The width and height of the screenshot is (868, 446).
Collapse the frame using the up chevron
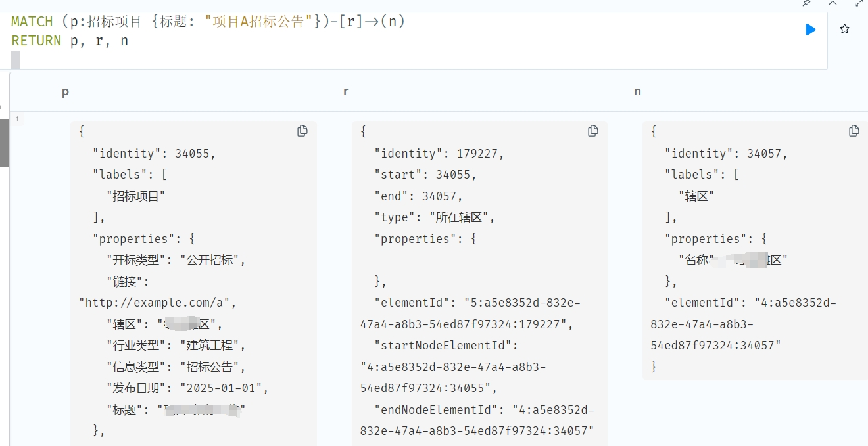click(x=832, y=3)
